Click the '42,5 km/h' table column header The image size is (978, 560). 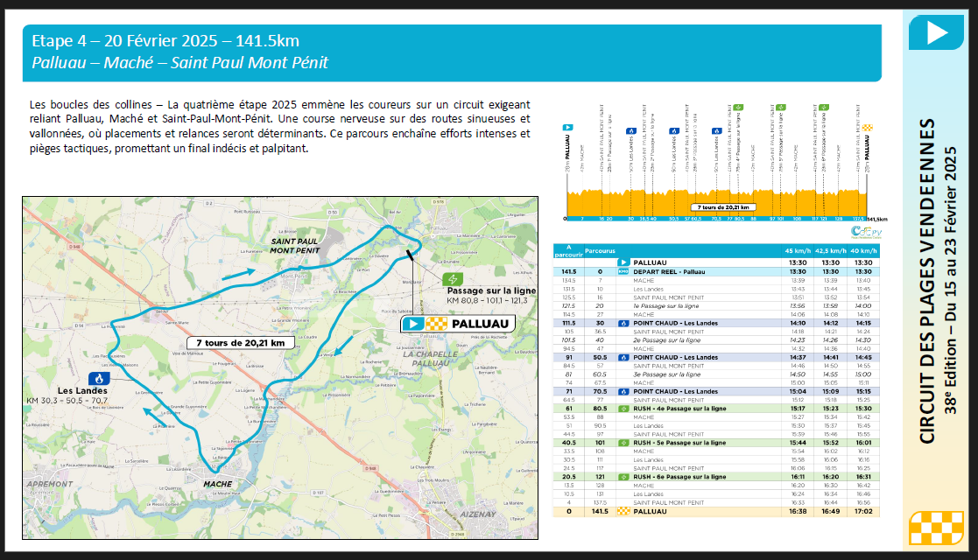pyautogui.click(x=831, y=251)
